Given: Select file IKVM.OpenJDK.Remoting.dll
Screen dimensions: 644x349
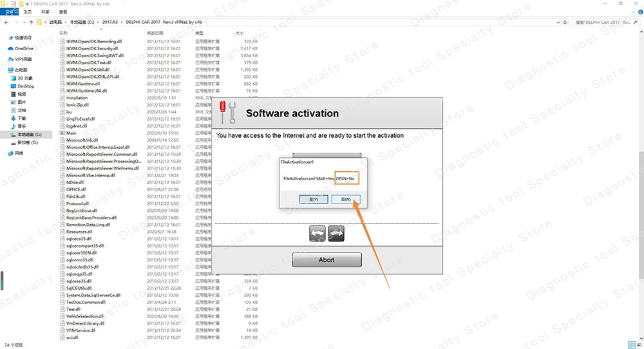Looking at the screenshot, I should 94,41.
